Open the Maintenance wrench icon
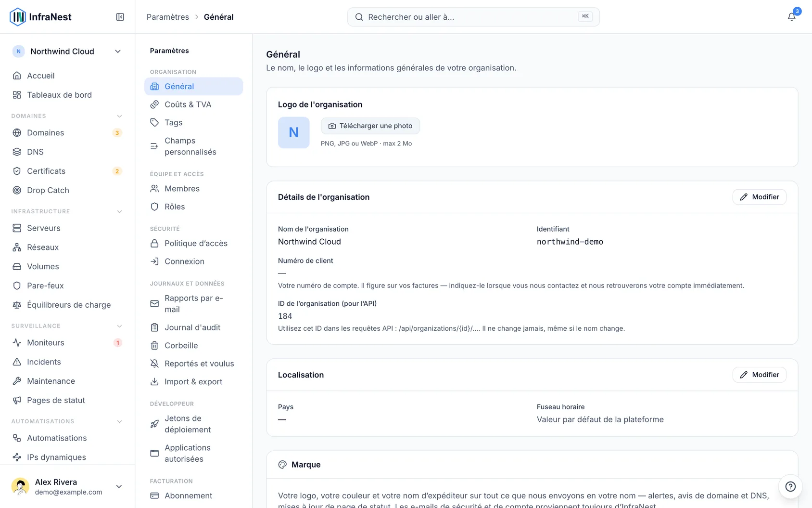This screenshot has height=508, width=812. [17, 381]
